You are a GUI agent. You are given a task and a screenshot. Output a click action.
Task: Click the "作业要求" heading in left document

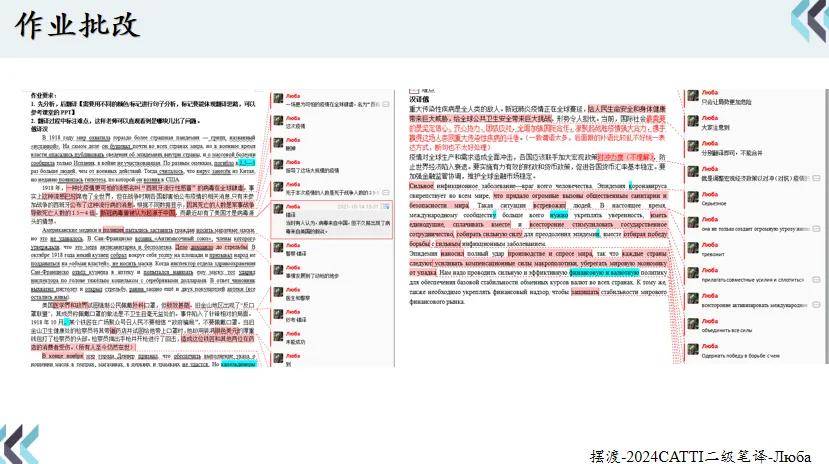coord(43,95)
